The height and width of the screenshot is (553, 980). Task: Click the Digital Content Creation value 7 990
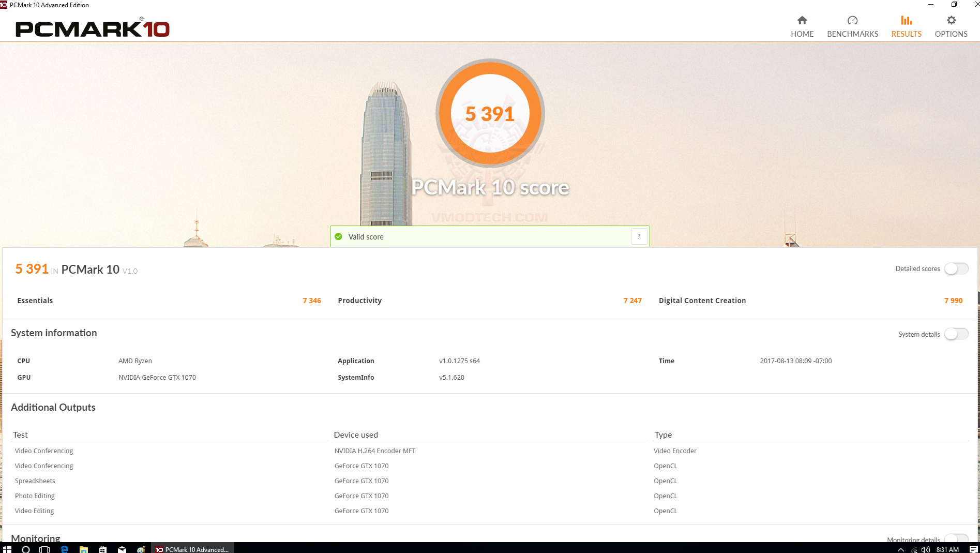coord(953,301)
